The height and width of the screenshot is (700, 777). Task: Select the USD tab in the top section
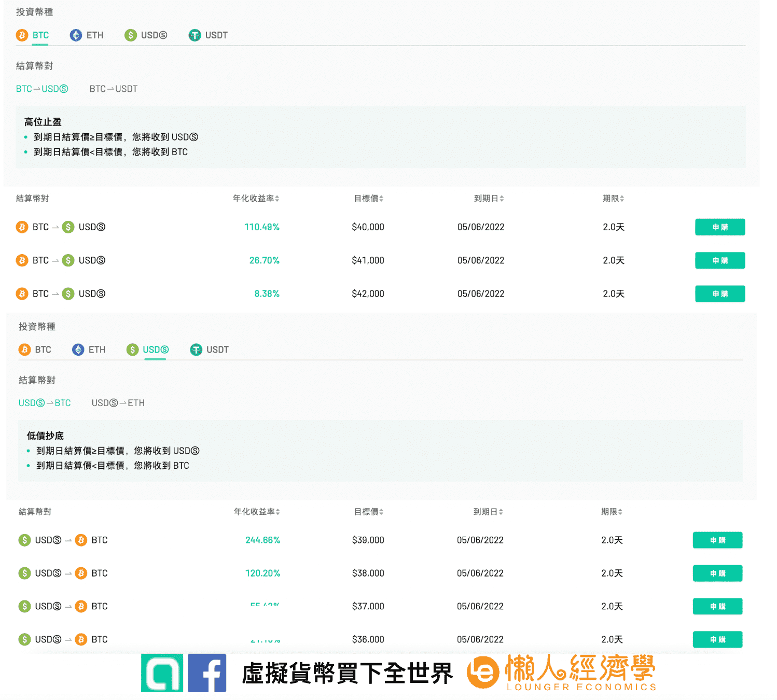pyautogui.click(x=146, y=35)
